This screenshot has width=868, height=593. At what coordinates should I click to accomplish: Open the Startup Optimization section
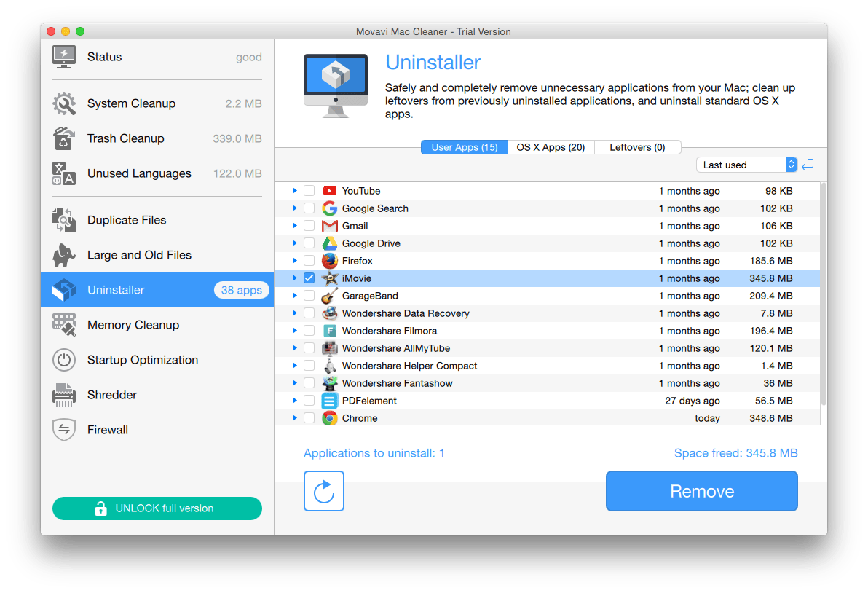tap(157, 360)
